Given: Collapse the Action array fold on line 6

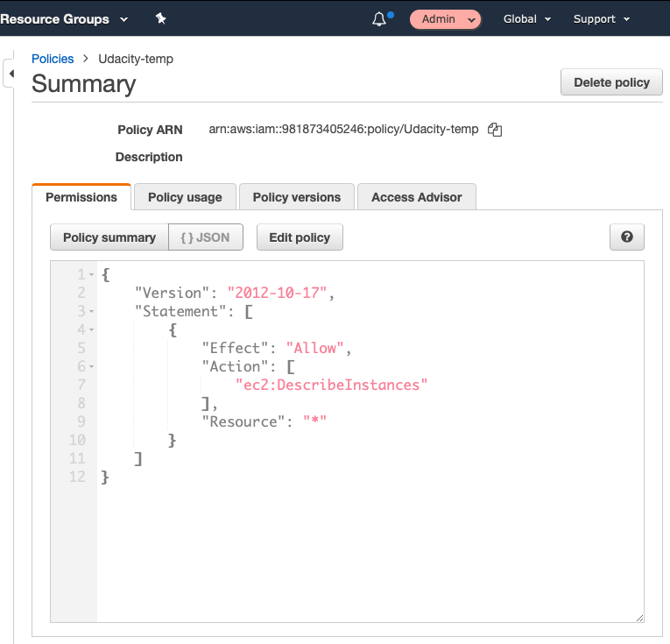Looking at the screenshot, I should 92,367.
